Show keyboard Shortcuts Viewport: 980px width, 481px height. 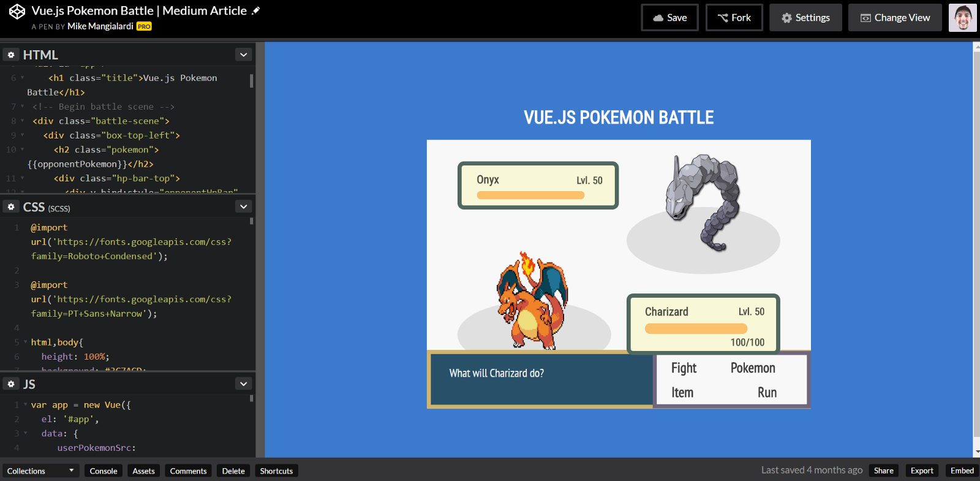tap(276, 471)
